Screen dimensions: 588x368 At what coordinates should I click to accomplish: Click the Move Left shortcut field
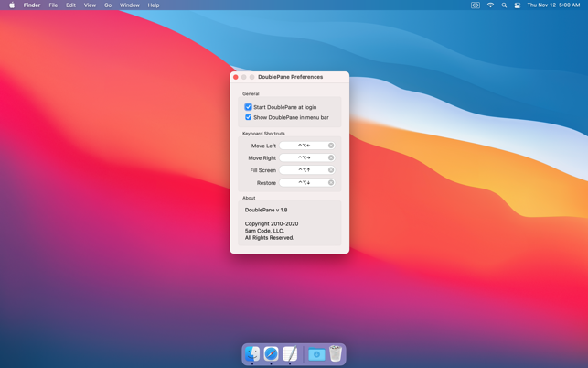pyautogui.click(x=306, y=146)
